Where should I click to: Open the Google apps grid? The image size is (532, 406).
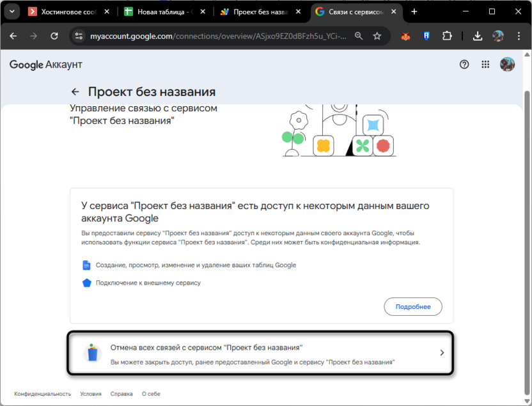(x=485, y=64)
